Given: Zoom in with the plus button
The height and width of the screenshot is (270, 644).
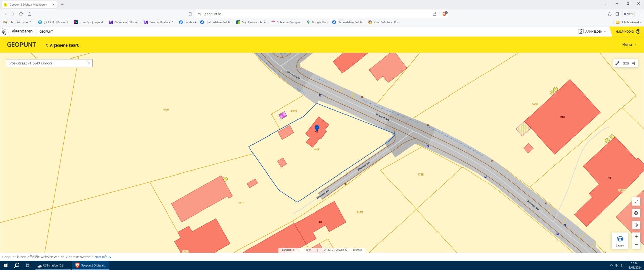Looking at the screenshot, I should click(x=636, y=237).
